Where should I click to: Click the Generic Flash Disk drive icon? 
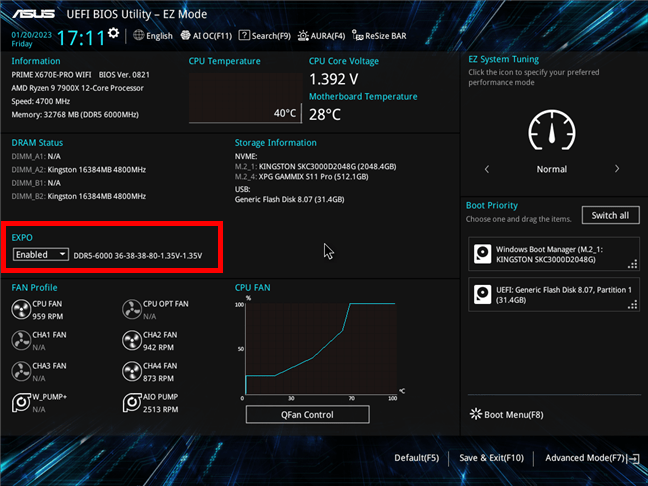click(x=482, y=294)
